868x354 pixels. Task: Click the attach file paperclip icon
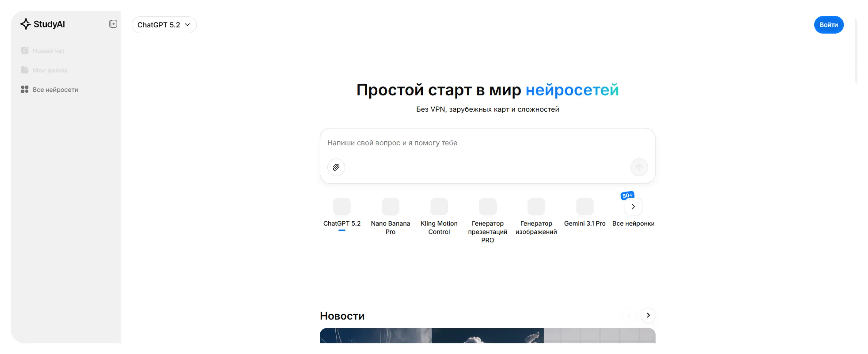[336, 167]
